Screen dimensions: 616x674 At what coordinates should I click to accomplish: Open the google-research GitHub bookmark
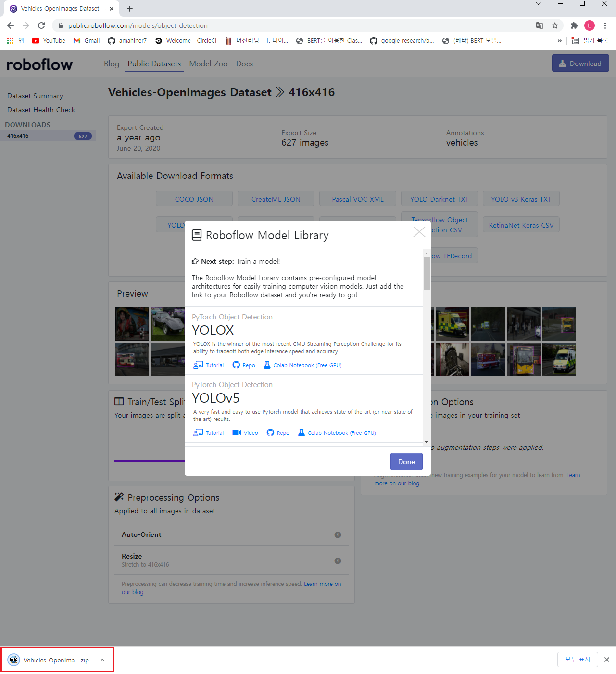pyautogui.click(x=402, y=41)
